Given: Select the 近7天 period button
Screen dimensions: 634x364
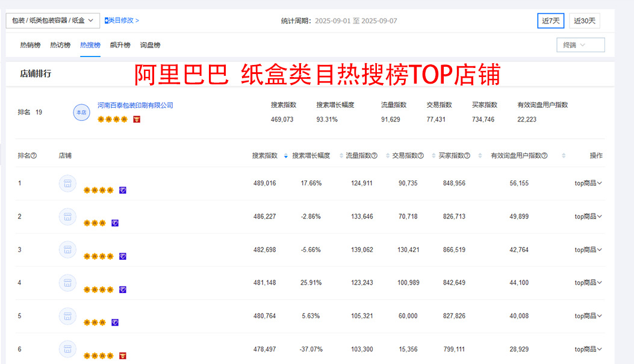Looking at the screenshot, I should click(x=551, y=20).
